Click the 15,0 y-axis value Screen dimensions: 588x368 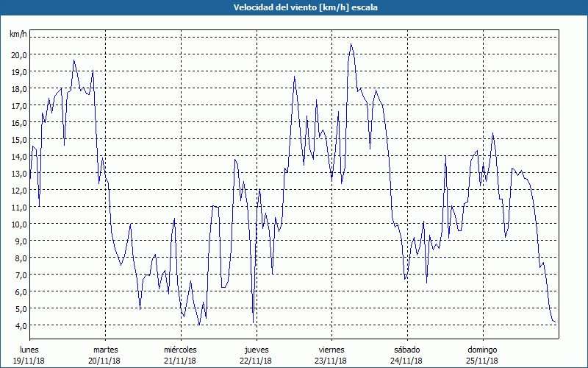pos(20,139)
